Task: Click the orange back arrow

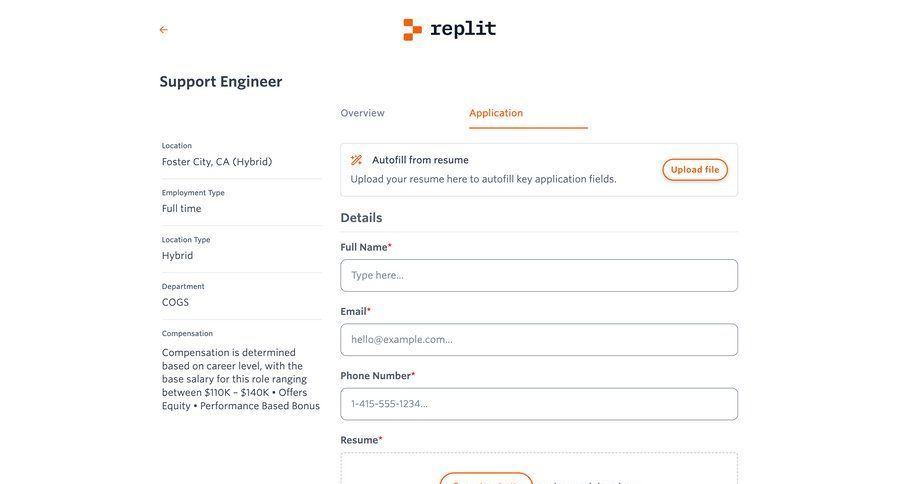Action: 163,30
